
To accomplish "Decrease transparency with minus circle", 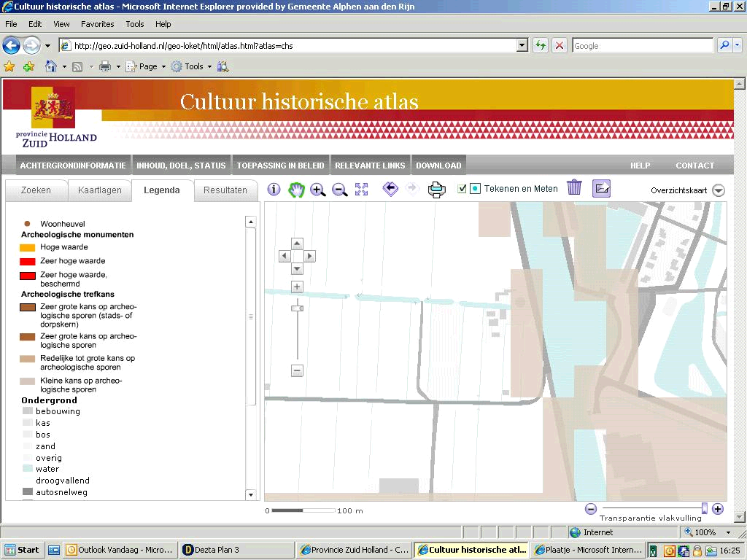I will [591, 509].
